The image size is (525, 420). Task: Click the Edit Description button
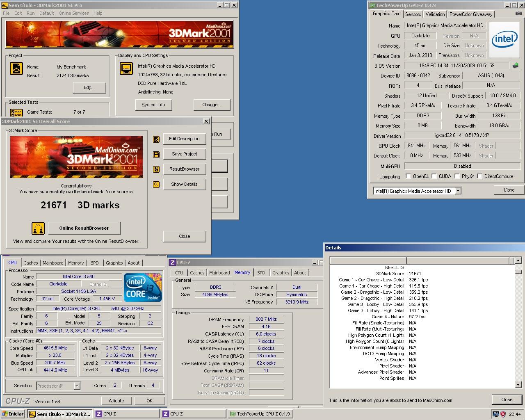[x=185, y=139]
